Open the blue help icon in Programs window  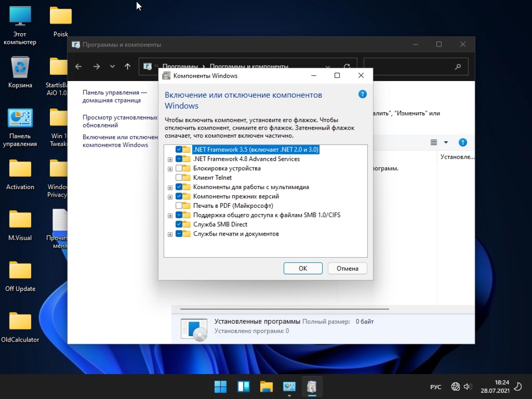(x=463, y=143)
